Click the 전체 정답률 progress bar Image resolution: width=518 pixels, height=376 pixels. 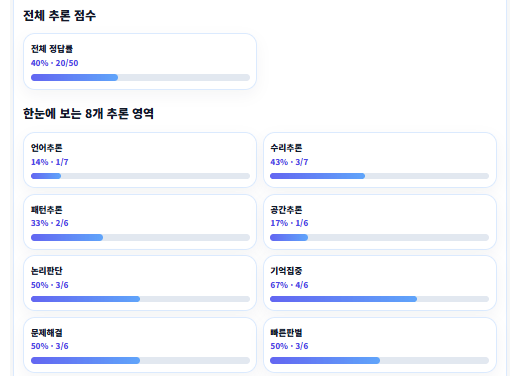pos(140,78)
